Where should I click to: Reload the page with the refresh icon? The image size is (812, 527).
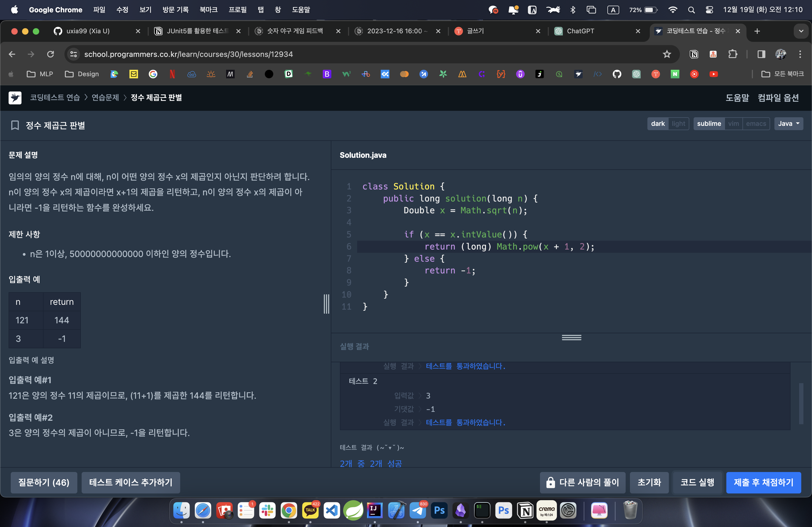click(x=50, y=54)
